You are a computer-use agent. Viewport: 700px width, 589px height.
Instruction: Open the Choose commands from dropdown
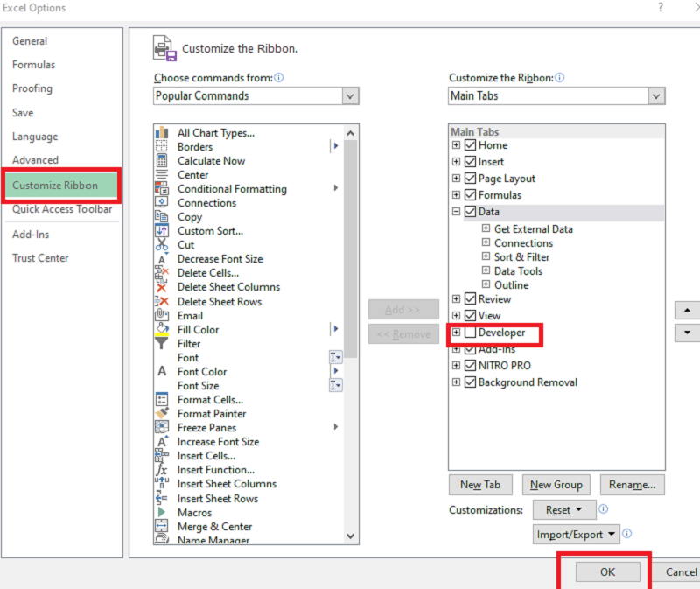[350, 96]
